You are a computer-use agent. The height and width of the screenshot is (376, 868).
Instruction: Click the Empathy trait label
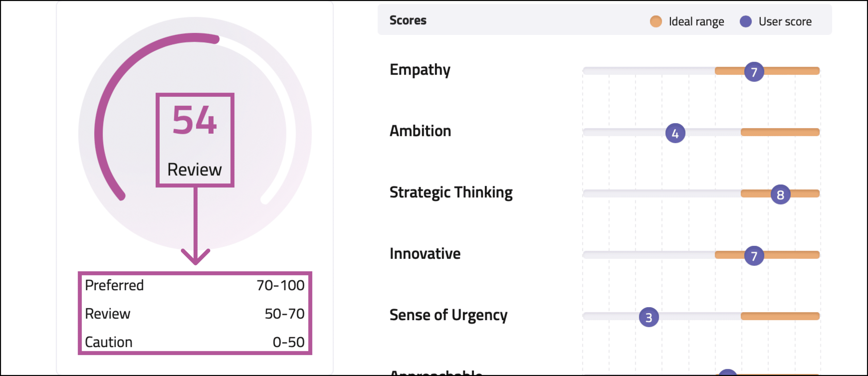420,70
